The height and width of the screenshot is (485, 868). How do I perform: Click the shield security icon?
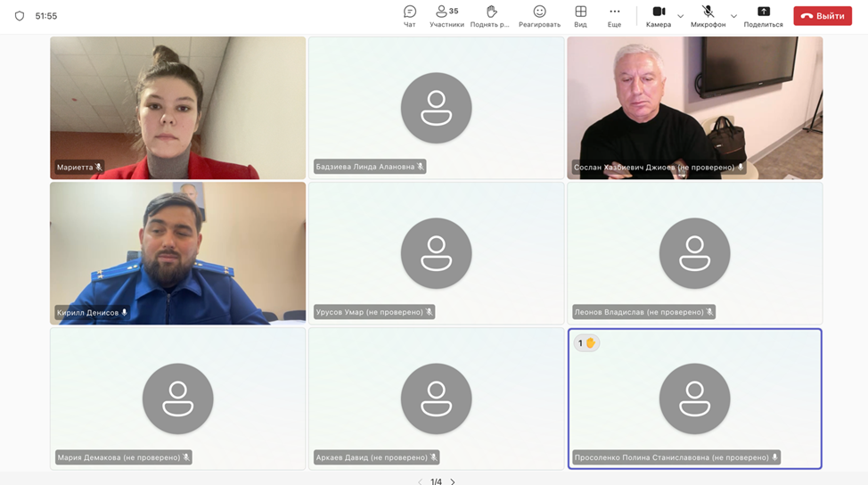point(20,16)
